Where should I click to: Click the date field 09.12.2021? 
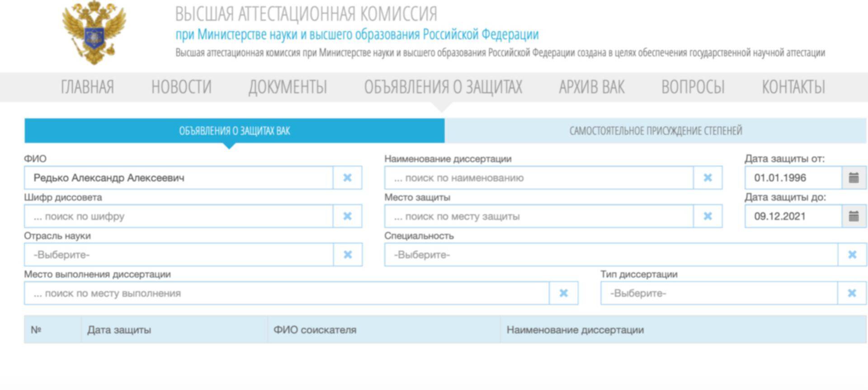pyautogui.click(x=793, y=216)
